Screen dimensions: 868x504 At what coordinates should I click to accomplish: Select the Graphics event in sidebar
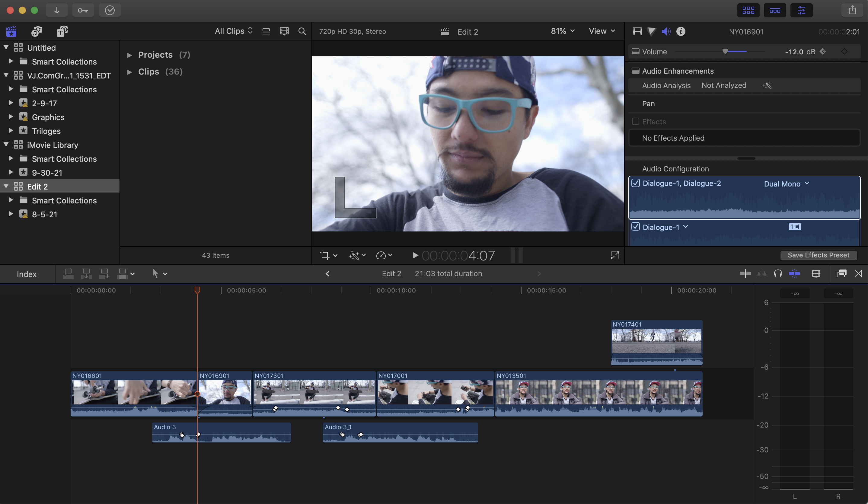[48, 117]
